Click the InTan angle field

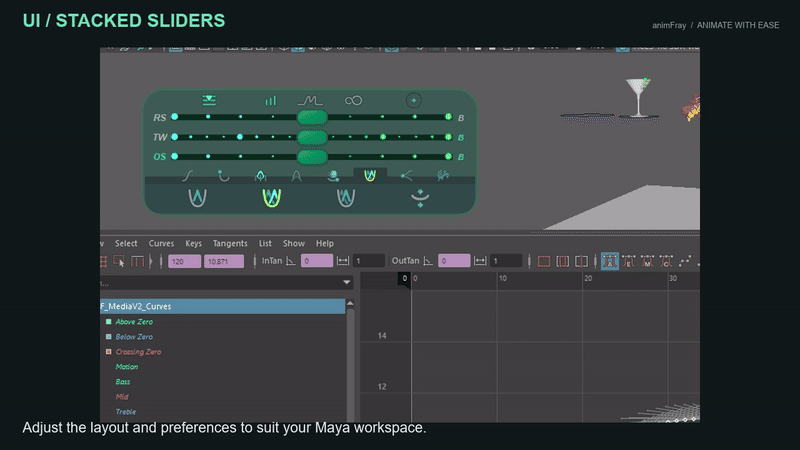317,261
